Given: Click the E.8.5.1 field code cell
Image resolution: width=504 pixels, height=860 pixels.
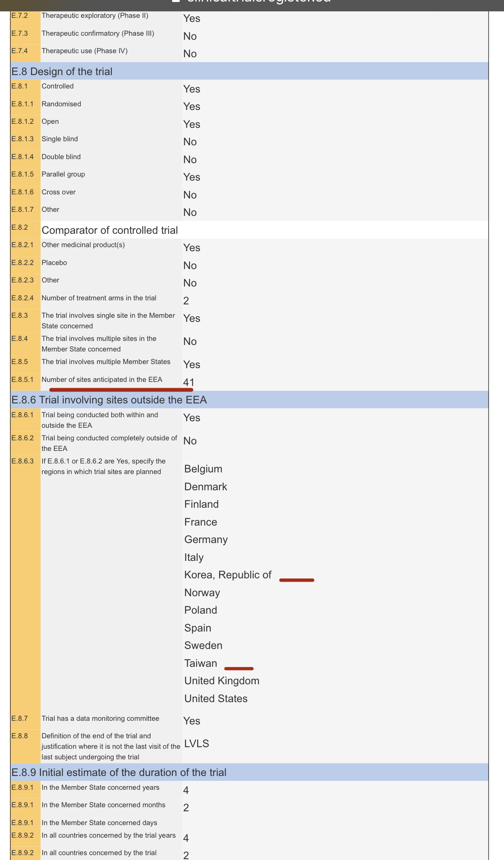Looking at the screenshot, I should [23, 379].
